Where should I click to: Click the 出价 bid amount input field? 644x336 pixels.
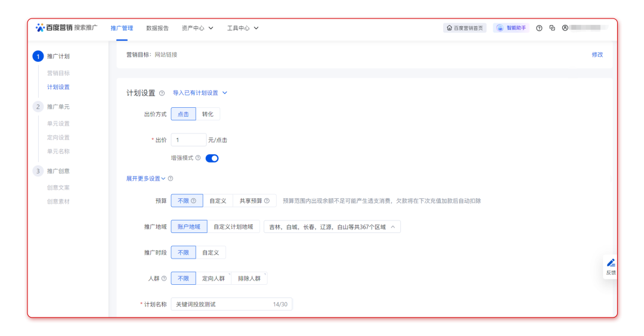pos(188,141)
